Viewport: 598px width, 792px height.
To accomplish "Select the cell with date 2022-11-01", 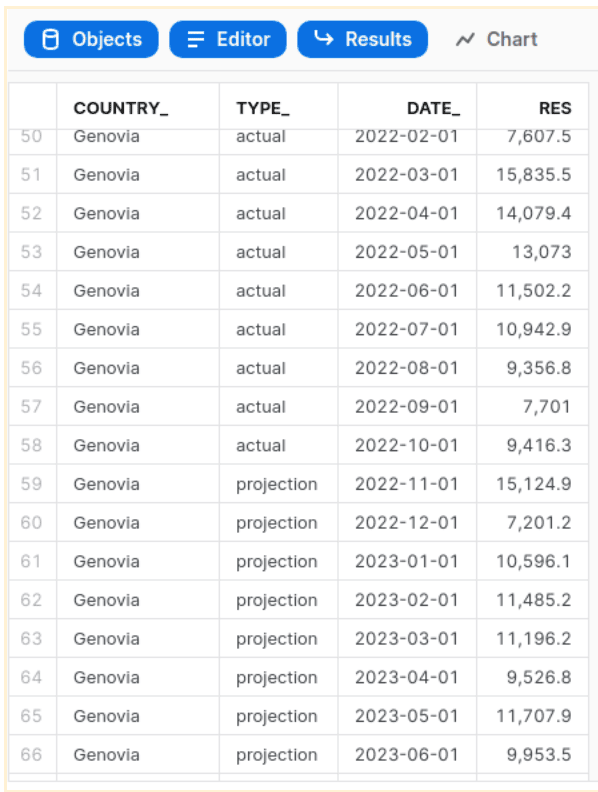I will 407,484.
